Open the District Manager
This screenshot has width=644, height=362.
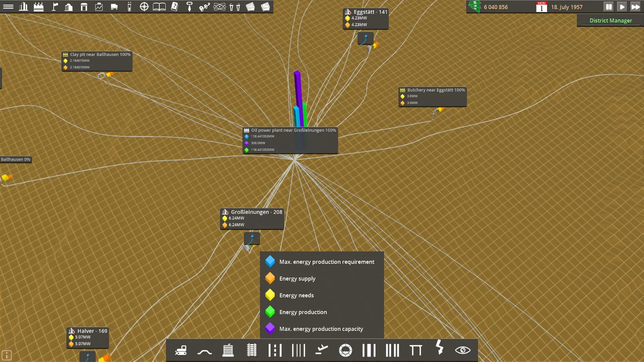[x=610, y=20]
